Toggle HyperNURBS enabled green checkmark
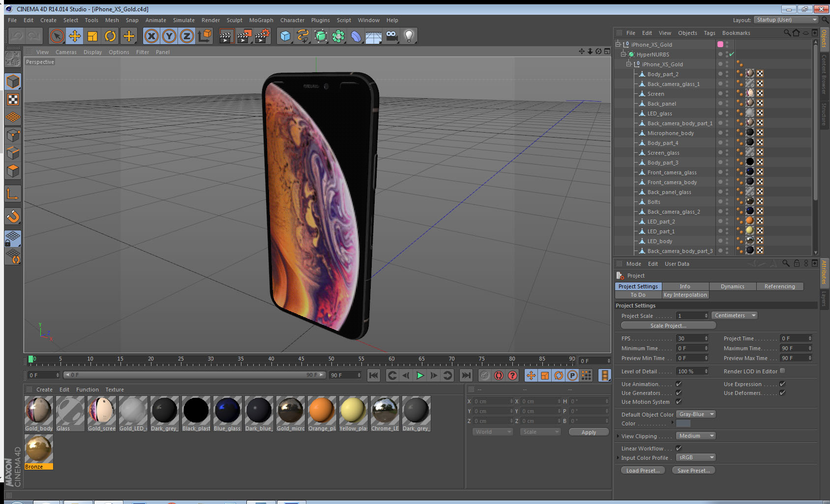This screenshot has width=830, height=504. [732, 54]
